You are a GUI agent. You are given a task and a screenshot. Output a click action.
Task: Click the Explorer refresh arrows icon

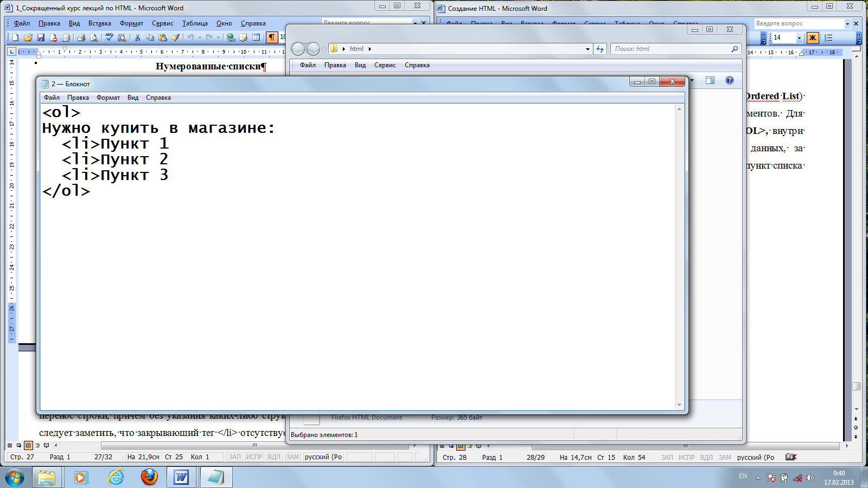(599, 49)
